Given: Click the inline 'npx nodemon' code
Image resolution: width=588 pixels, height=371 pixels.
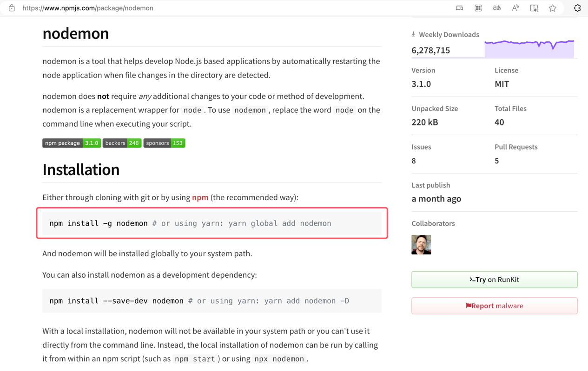Looking at the screenshot, I should [279, 359].
